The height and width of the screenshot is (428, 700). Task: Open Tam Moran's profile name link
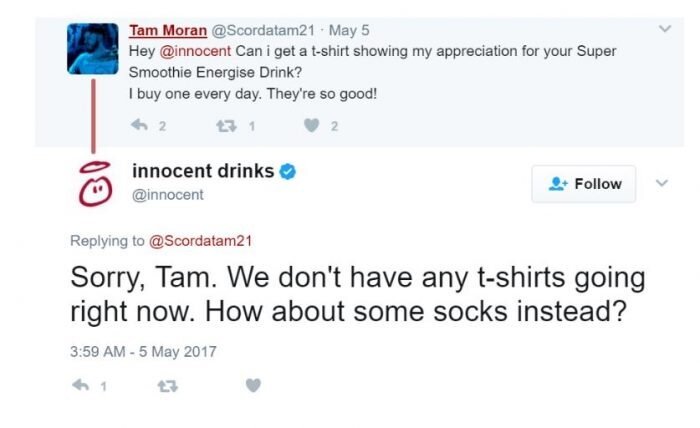coord(168,31)
